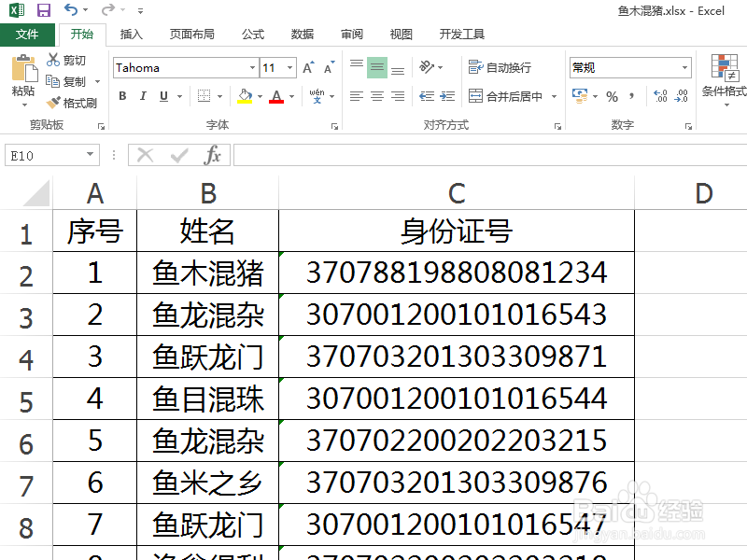
Task: Click increase indent icon
Action: [x=447, y=96]
